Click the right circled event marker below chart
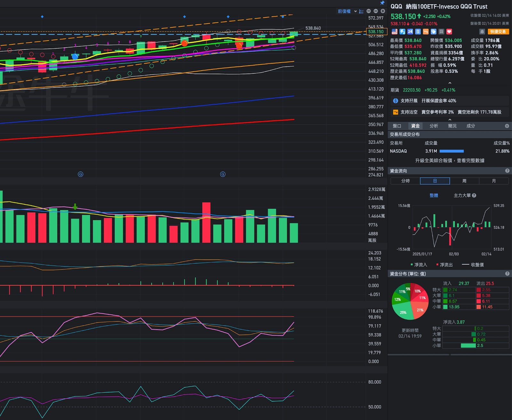The width and height of the screenshot is (512, 420). (223, 174)
